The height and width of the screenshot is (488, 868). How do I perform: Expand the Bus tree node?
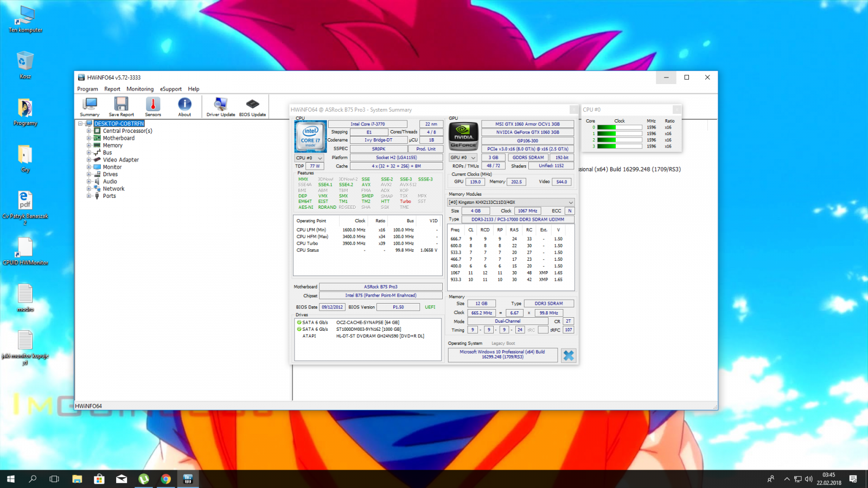pos(89,152)
